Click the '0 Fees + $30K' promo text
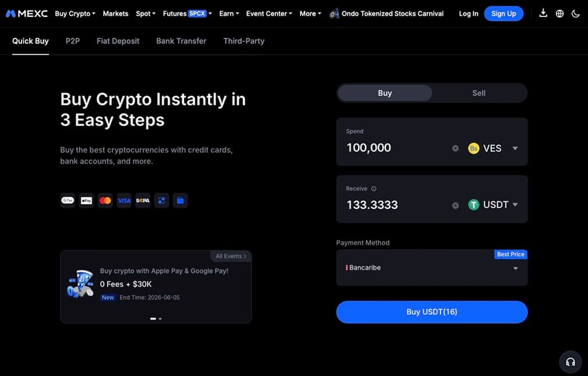 [x=126, y=284]
